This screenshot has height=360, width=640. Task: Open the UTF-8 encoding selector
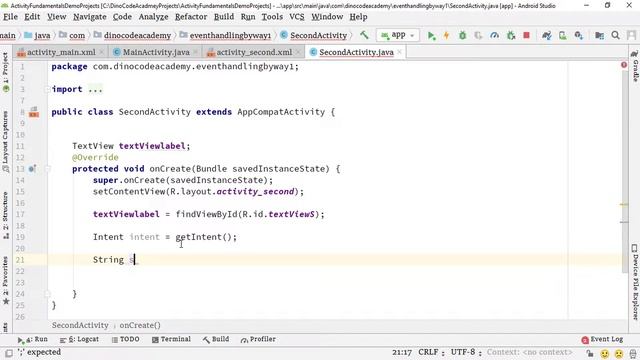[x=466, y=352]
